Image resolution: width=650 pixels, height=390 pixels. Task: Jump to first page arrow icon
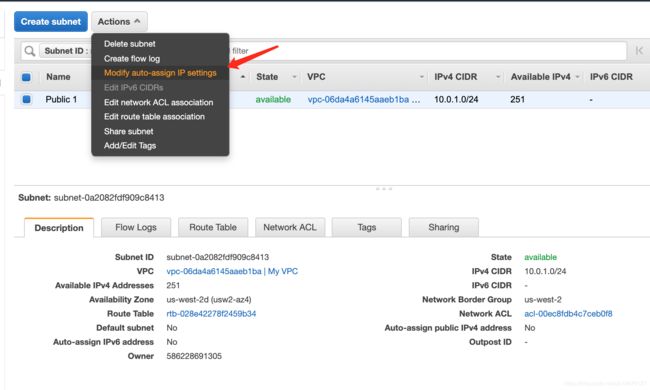(x=639, y=51)
